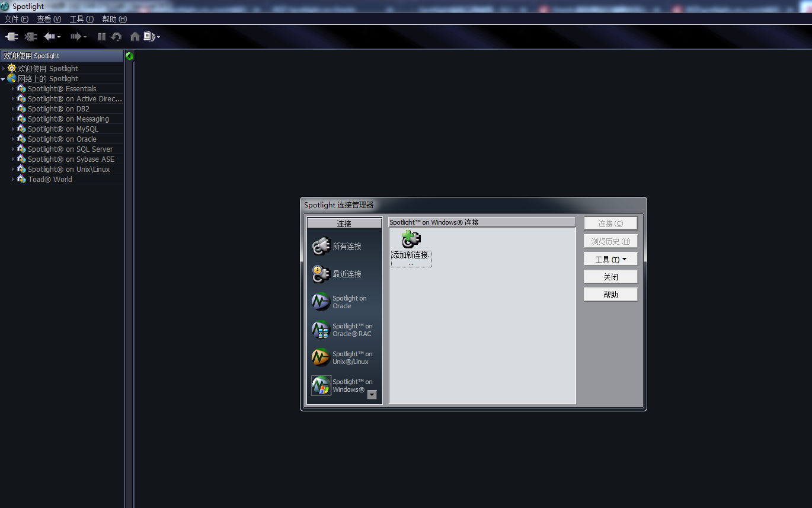This screenshot has width=812, height=508.
Task: Click Spotlight on Windows 连接 list header
Action: tap(482, 222)
